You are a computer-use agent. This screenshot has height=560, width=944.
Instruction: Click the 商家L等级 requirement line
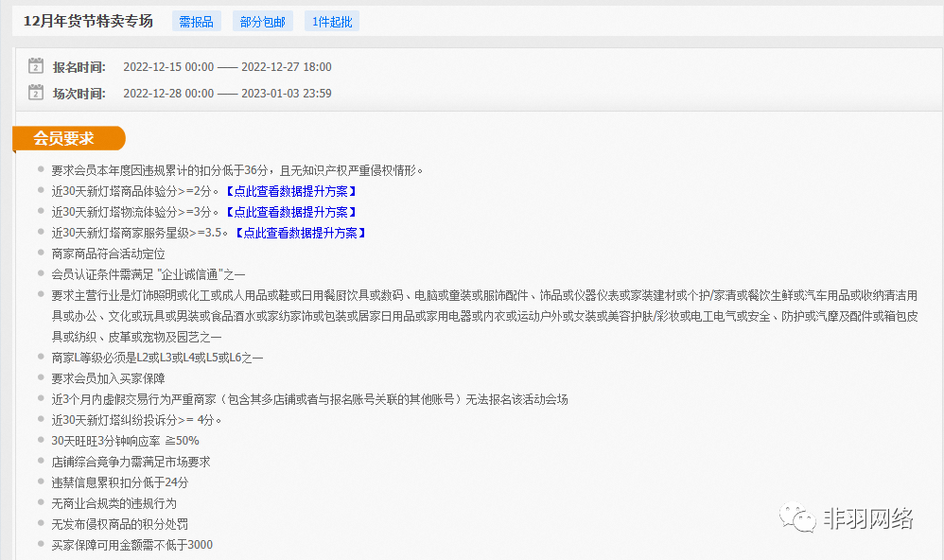157,358
